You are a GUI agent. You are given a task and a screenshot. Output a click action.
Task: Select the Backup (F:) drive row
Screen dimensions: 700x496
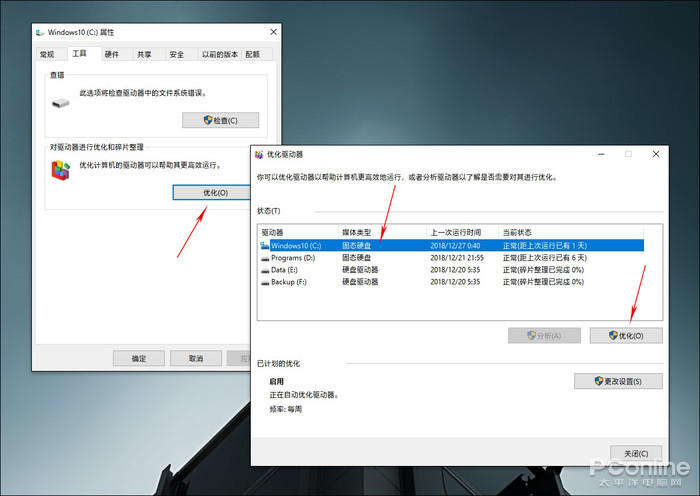pyautogui.click(x=452, y=282)
